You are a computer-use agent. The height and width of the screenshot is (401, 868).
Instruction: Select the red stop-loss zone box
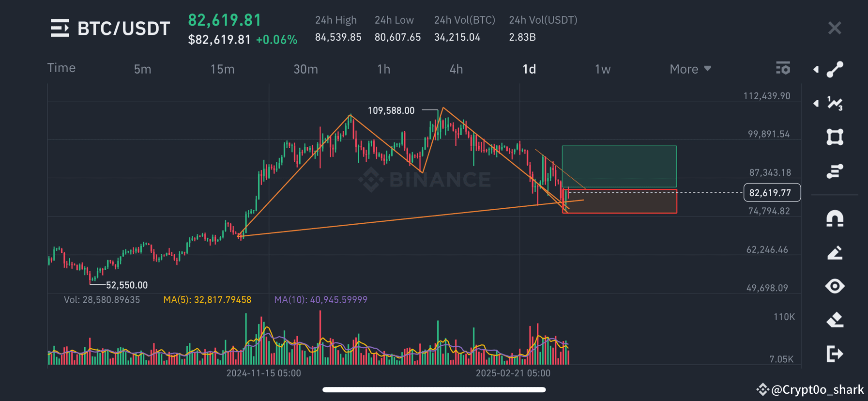(x=620, y=201)
